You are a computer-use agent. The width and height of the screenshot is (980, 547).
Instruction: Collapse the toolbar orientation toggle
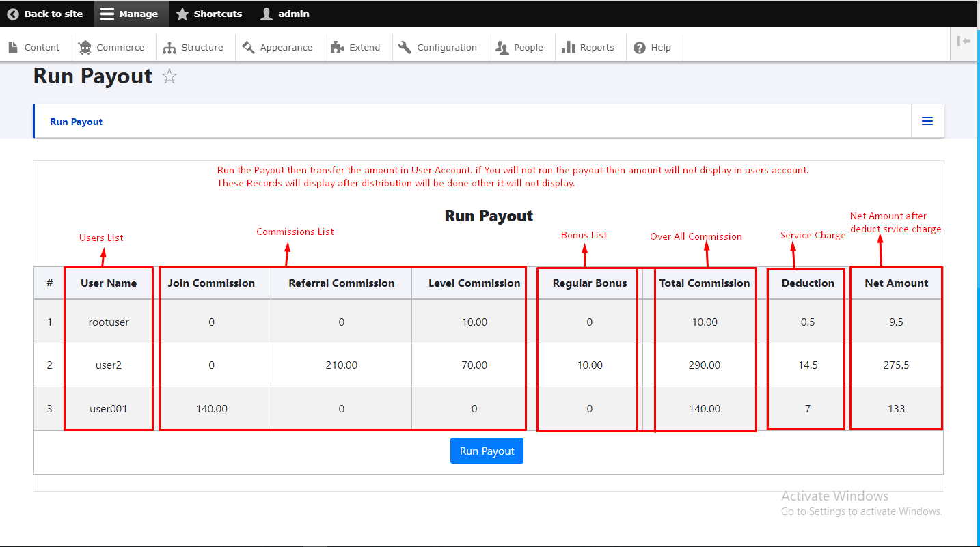point(964,41)
